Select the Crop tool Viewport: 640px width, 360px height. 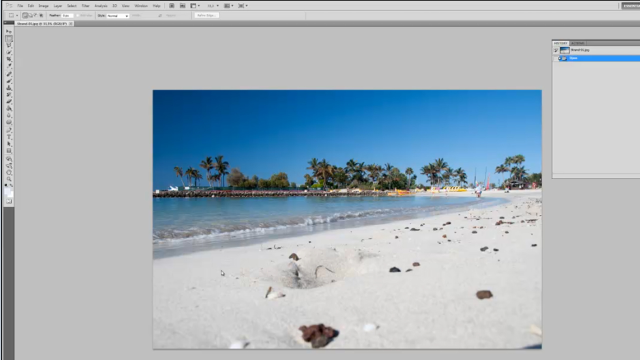point(9,59)
